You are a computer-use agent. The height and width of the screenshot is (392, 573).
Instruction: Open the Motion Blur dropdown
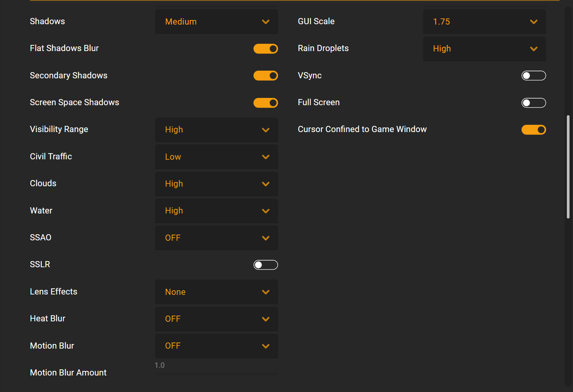pos(216,346)
